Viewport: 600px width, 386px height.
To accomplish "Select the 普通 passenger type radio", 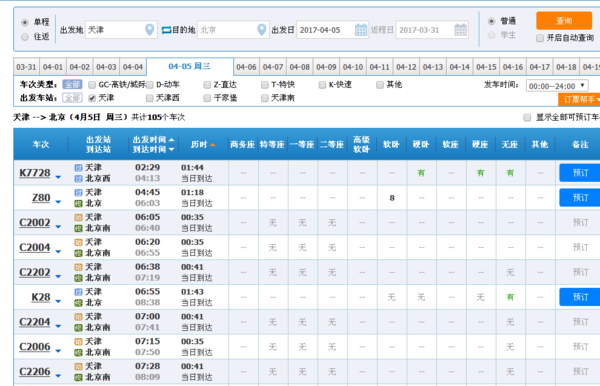I will pyautogui.click(x=492, y=21).
